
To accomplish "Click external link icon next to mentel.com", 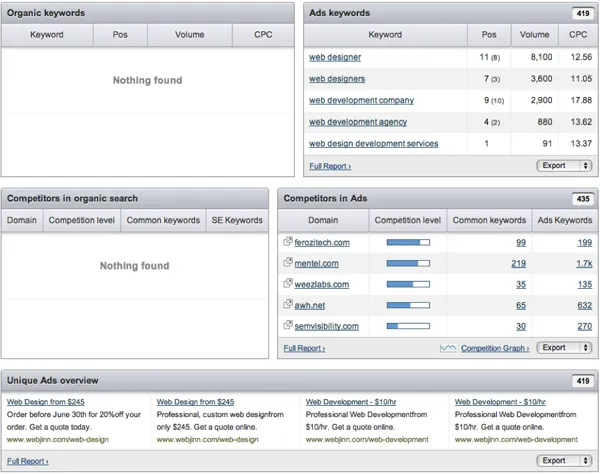I will coord(288,263).
